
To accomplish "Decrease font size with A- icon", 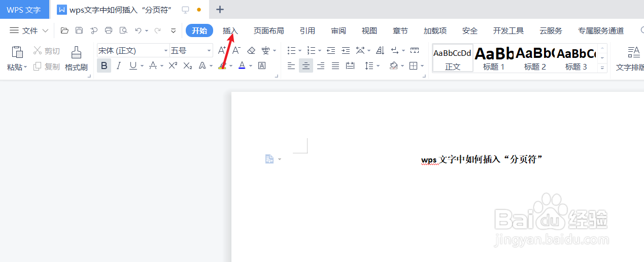I will click(x=236, y=50).
